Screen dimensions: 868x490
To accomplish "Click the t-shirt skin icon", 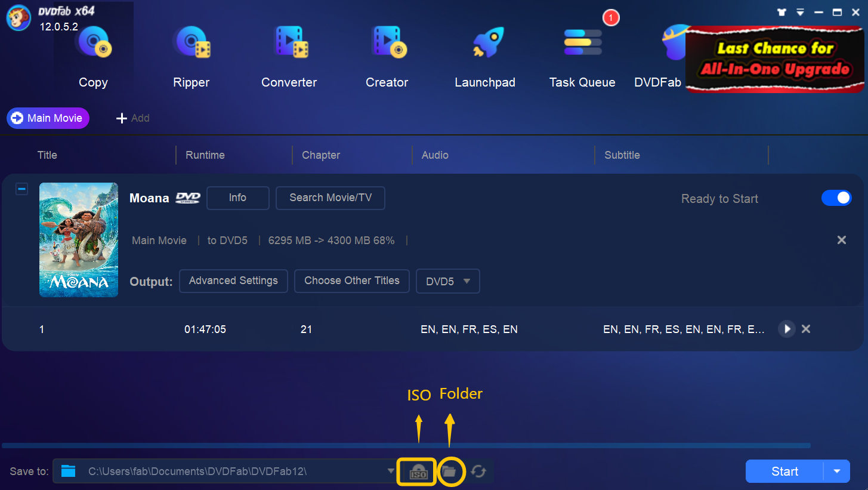I will click(782, 12).
